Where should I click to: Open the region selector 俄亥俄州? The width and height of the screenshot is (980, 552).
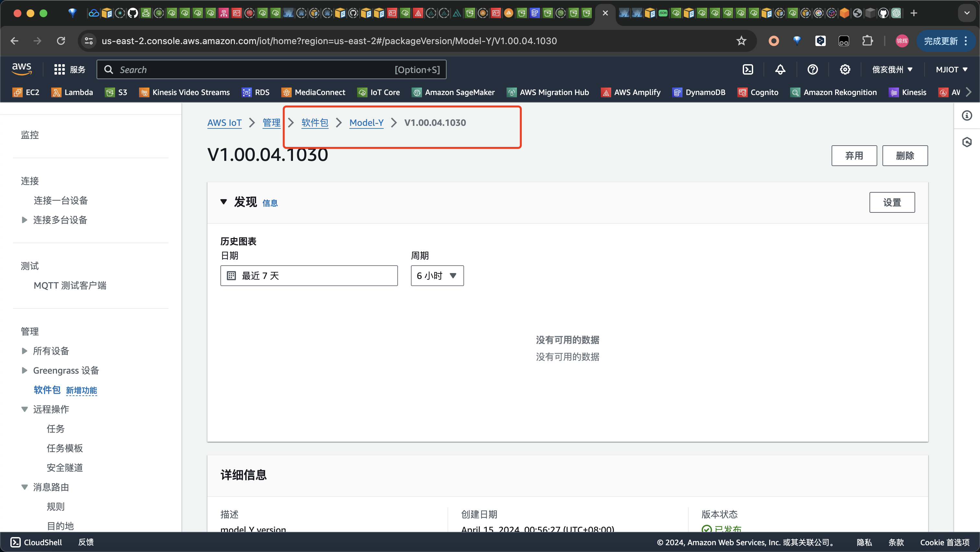(892, 69)
